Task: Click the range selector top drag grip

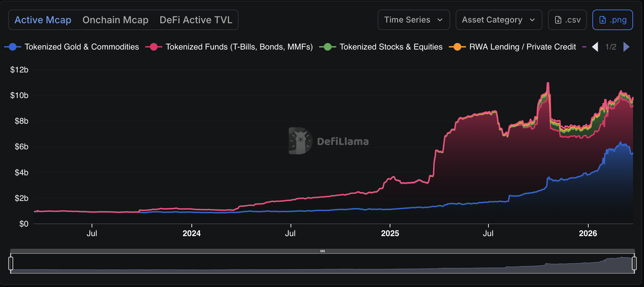Action: click(322, 251)
